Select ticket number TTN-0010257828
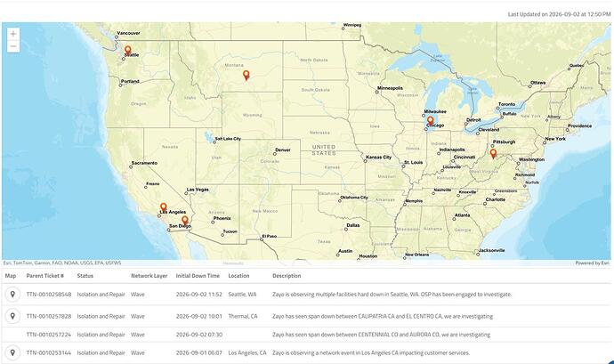 coord(49,316)
